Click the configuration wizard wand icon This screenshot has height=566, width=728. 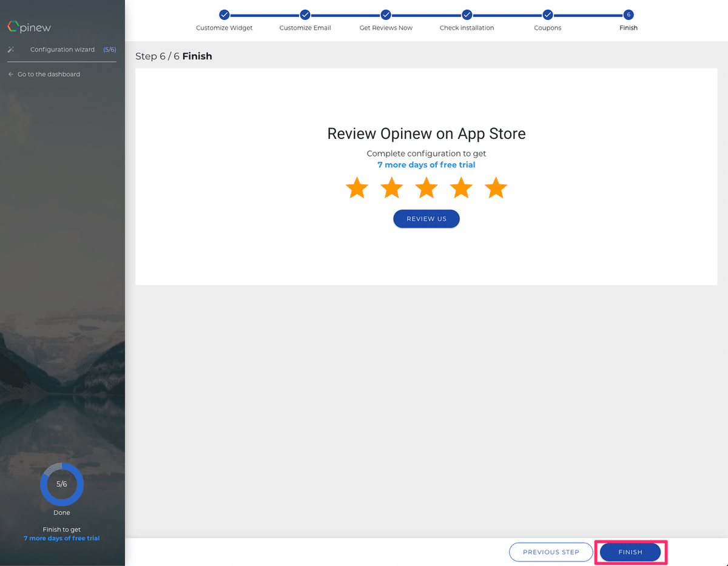(x=10, y=50)
